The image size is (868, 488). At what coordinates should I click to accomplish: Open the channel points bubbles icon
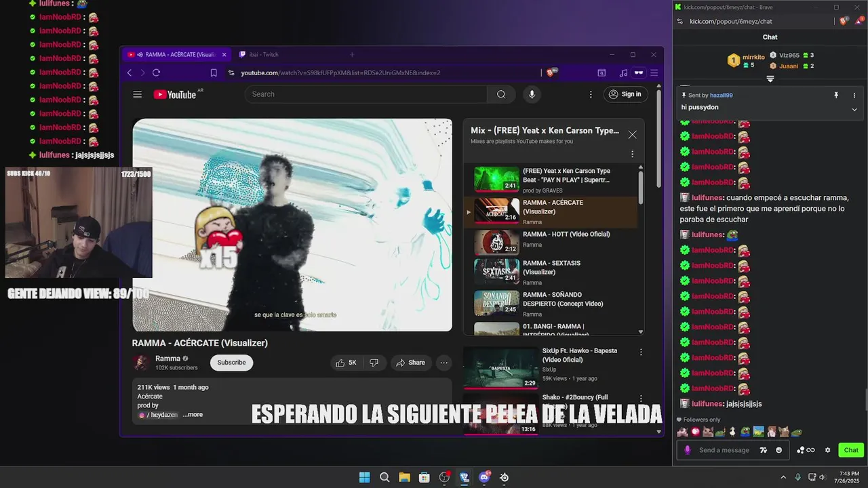(805, 450)
